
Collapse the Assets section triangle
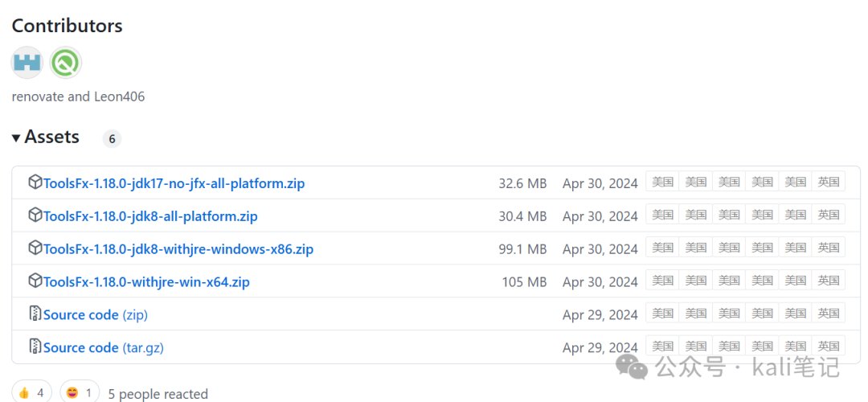(16, 137)
